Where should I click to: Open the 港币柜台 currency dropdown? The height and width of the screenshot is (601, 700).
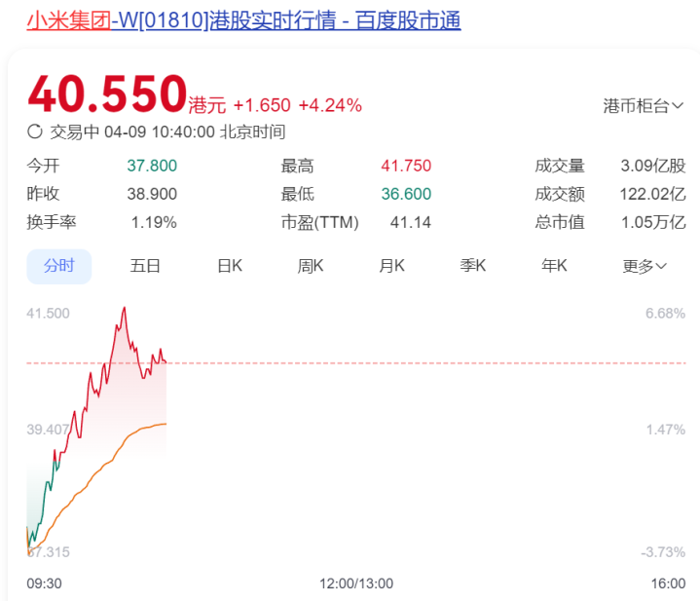pyautogui.click(x=644, y=106)
